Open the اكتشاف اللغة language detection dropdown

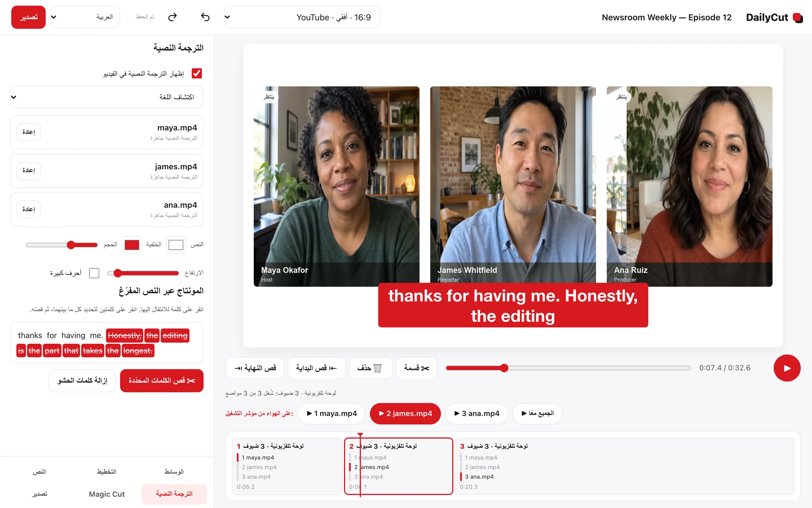[107, 97]
